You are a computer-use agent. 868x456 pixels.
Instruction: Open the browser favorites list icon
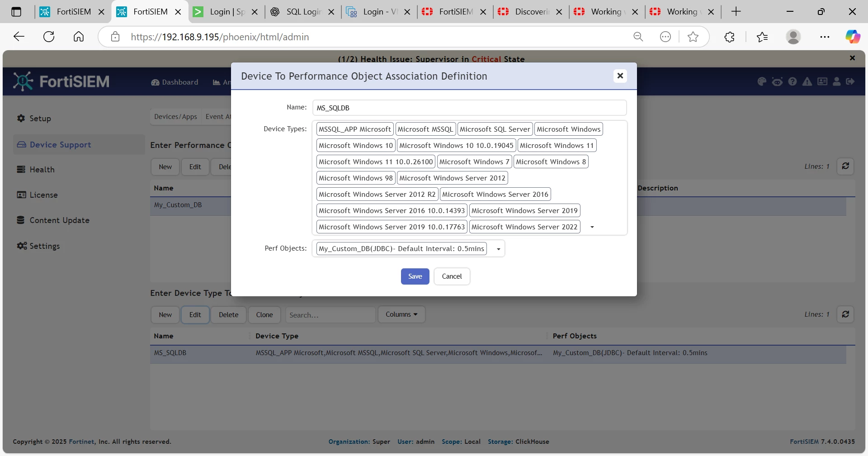click(762, 37)
